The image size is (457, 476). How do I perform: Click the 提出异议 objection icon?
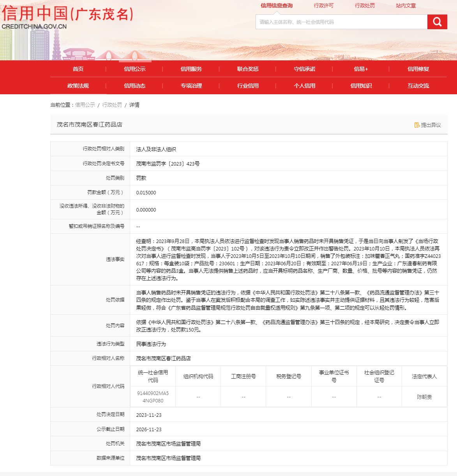(417, 125)
